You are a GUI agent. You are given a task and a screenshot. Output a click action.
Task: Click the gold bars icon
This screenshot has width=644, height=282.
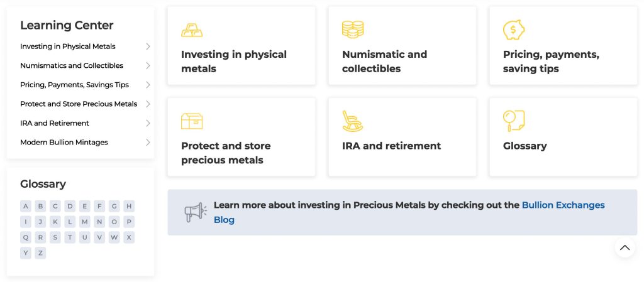point(192,30)
